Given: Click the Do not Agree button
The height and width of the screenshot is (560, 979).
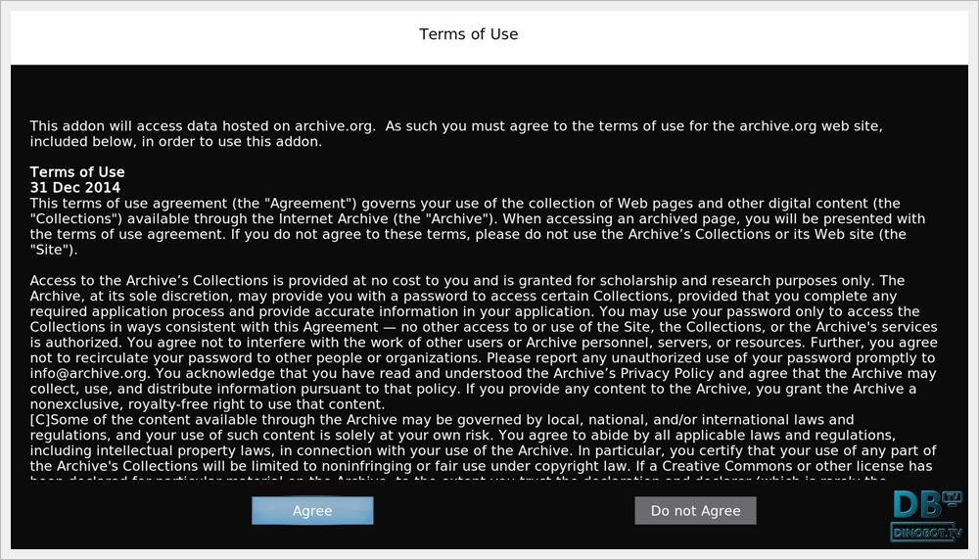Looking at the screenshot, I should pos(695,511).
